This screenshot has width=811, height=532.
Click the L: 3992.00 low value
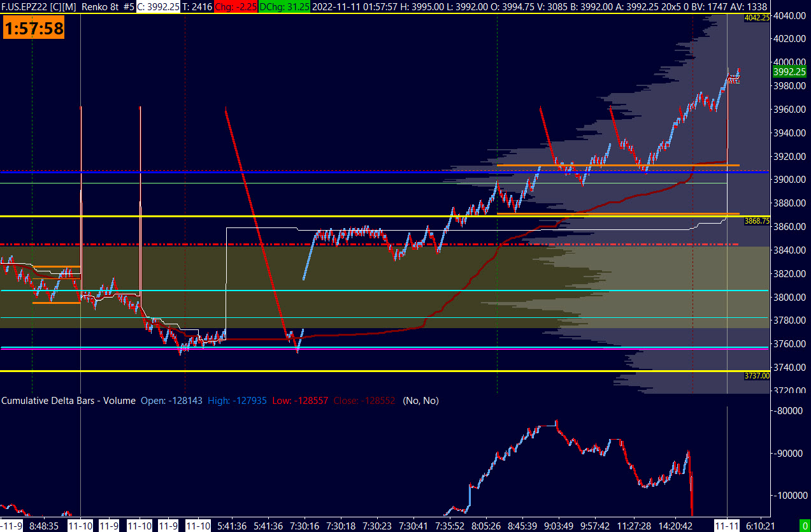click(468, 6)
